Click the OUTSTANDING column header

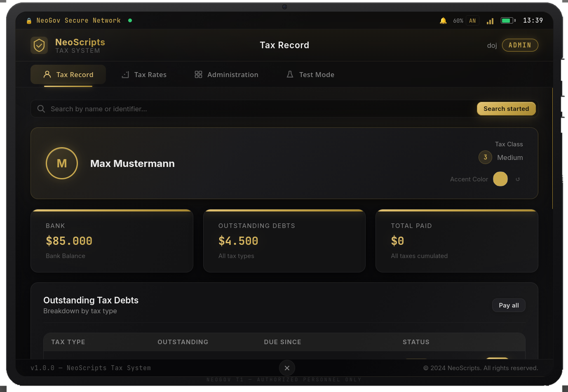click(183, 342)
